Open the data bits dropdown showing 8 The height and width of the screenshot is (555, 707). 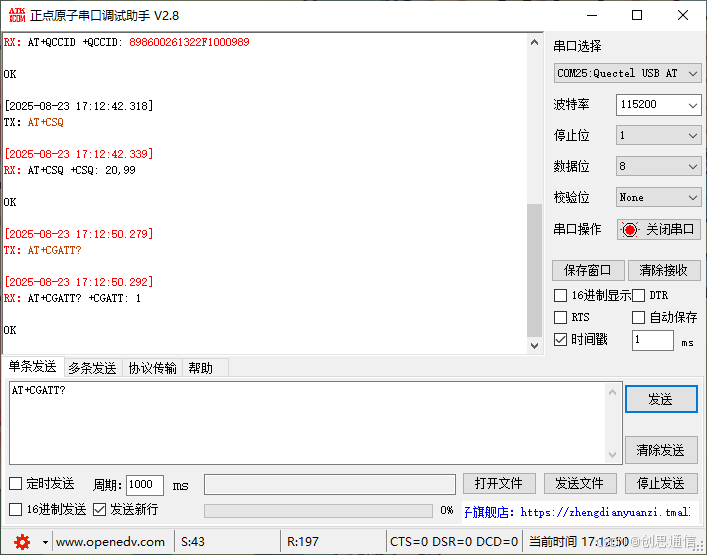tap(658, 166)
